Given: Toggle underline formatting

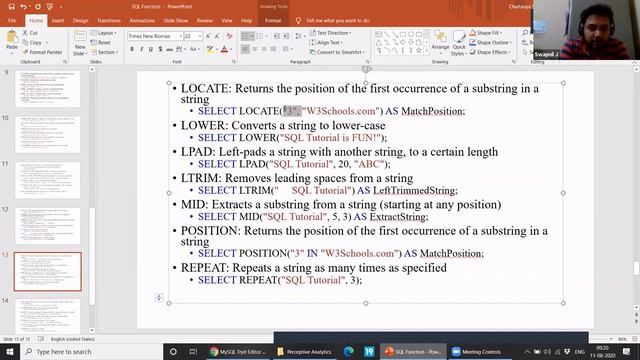Looking at the screenshot, I should coord(151,49).
